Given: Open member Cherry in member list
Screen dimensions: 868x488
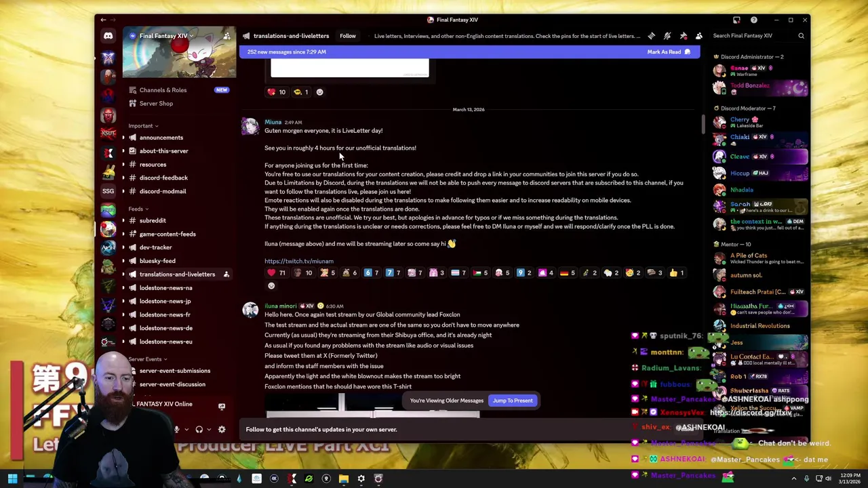Looking at the screenshot, I should [x=758, y=122].
